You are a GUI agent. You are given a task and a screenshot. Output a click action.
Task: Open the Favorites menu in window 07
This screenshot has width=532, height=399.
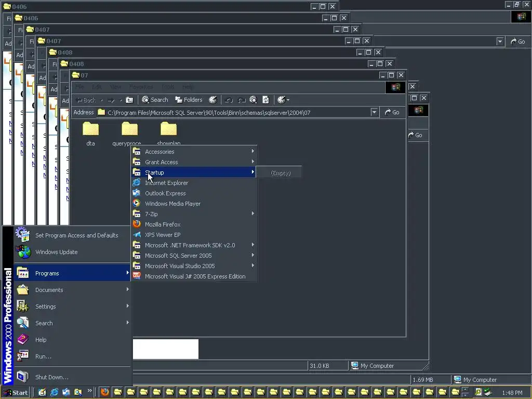(x=141, y=87)
